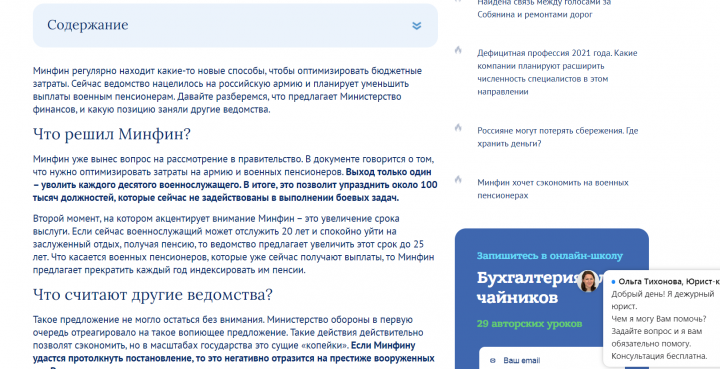Click heading Что решил Минфин?

pos(112,134)
